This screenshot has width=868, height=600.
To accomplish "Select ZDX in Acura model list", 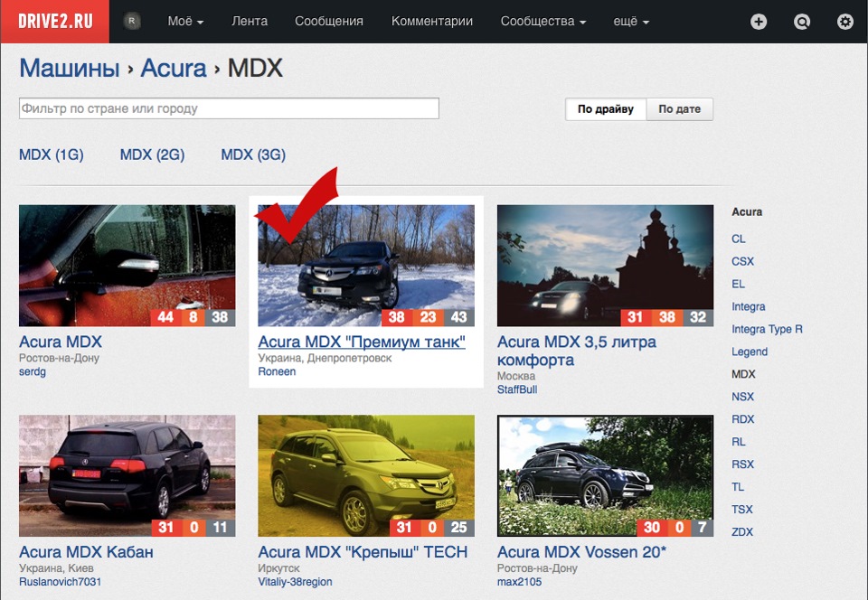I will pos(741,532).
